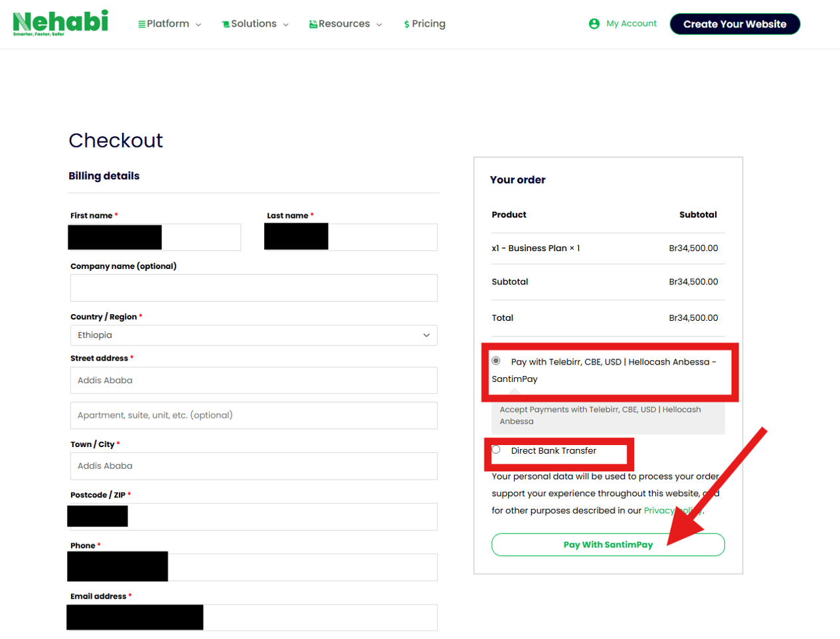Click the My Account user icon

(594, 24)
